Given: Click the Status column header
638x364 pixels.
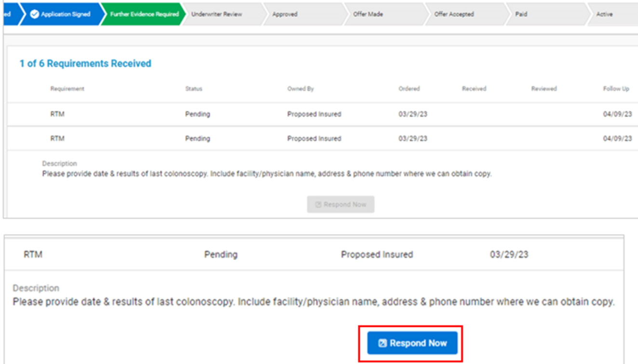Looking at the screenshot, I should click(x=194, y=89).
